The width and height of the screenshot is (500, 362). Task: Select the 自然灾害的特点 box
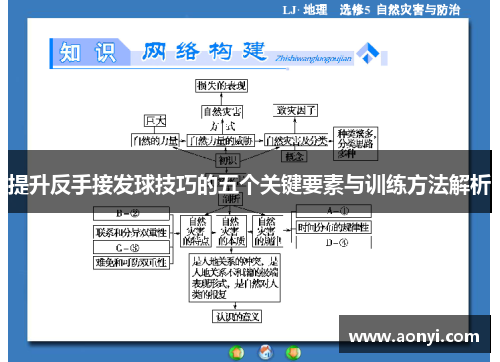click(x=196, y=231)
